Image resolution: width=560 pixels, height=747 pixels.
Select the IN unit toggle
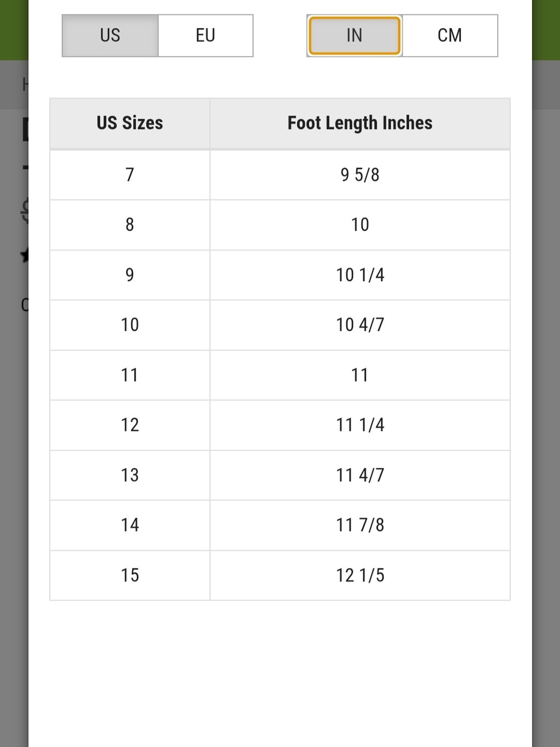point(354,35)
